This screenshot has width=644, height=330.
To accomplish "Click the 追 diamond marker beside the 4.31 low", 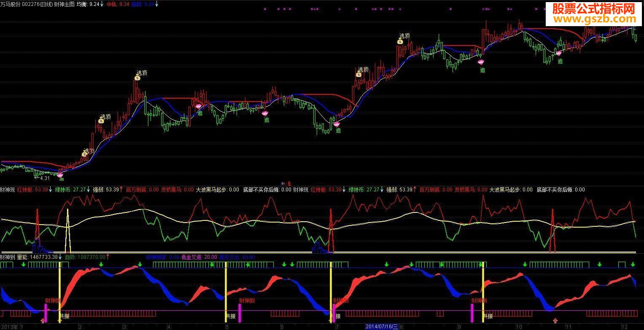I will click(60, 174).
